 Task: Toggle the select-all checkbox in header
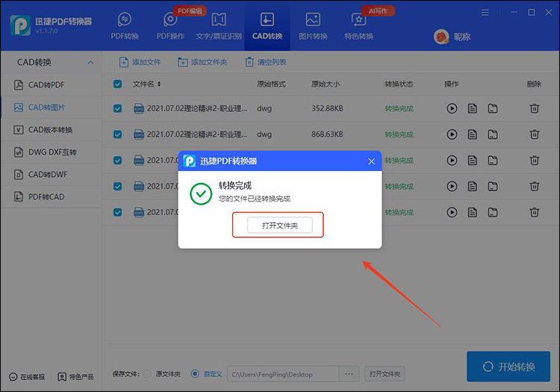pyautogui.click(x=117, y=84)
